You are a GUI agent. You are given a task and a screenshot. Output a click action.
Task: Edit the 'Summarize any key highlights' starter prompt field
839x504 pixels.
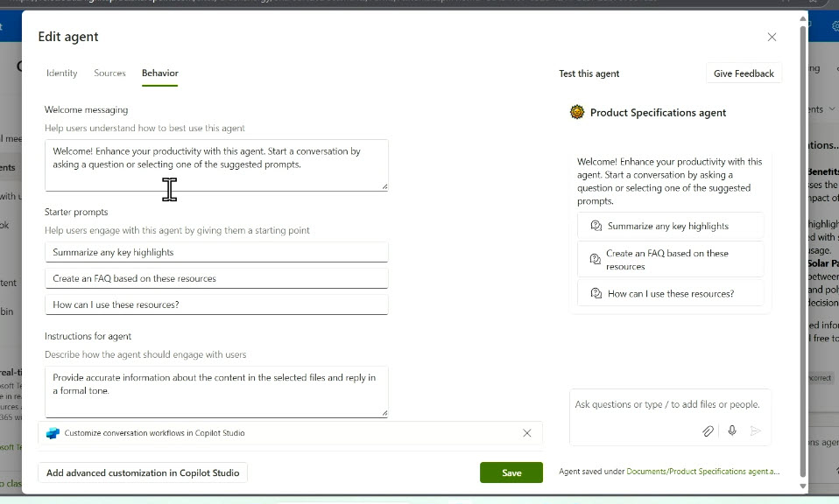point(216,252)
